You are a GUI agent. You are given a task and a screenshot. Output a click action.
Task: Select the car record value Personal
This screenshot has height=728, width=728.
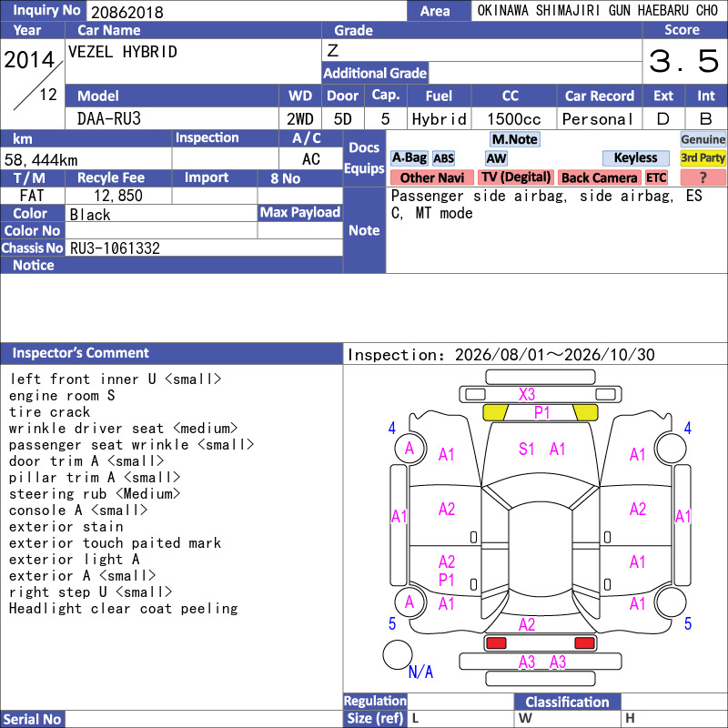(x=598, y=119)
